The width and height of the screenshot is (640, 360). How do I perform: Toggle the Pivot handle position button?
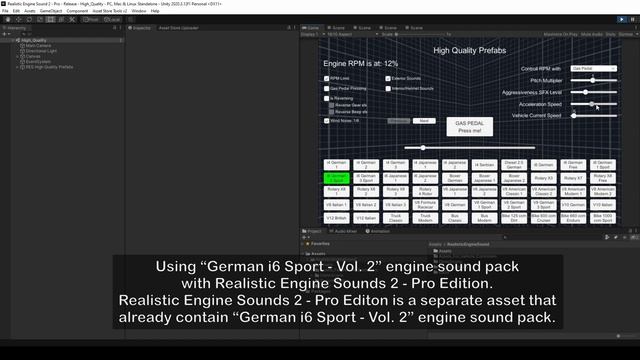click(x=91, y=19)
